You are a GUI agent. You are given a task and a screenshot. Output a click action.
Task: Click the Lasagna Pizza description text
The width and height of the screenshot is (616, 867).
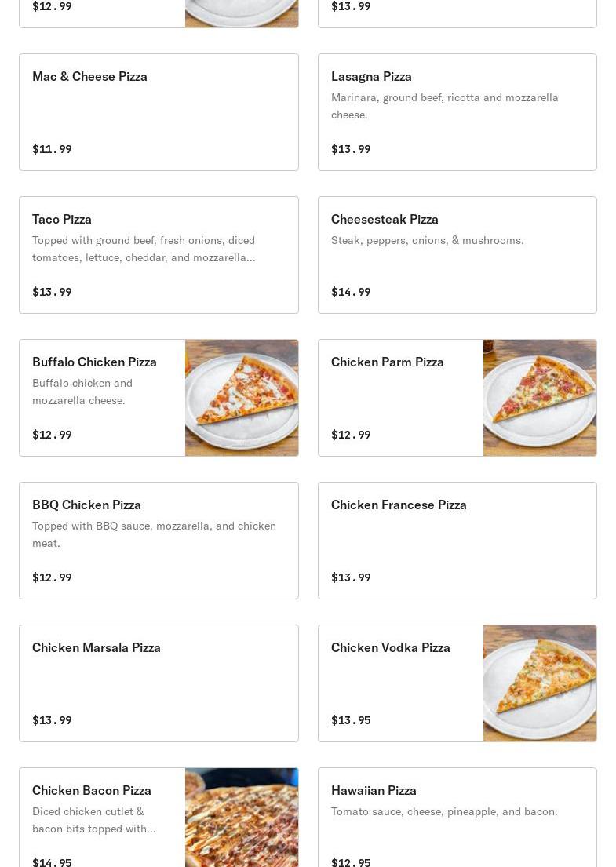click(445, 106)
